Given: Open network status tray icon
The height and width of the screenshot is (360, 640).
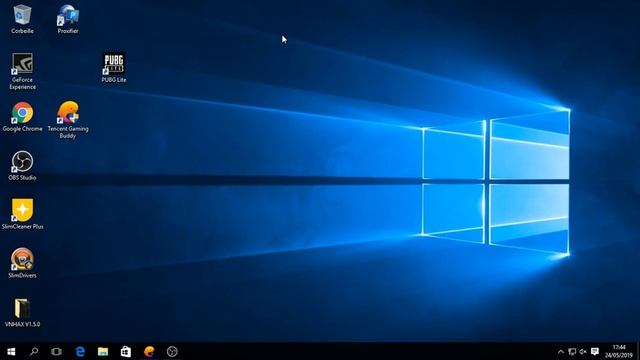Looking at the screenshot, I should [572, 351].
